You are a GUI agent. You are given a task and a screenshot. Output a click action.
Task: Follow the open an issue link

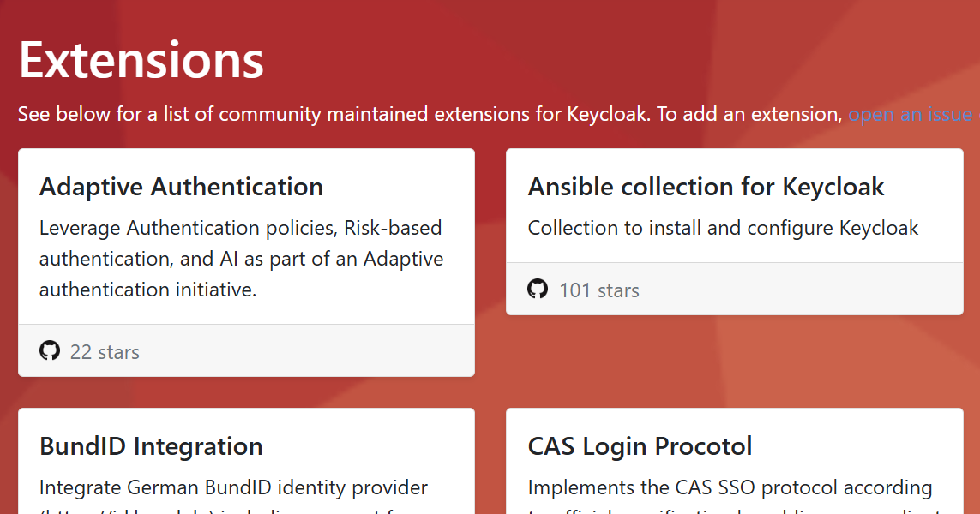pos(908,113)
